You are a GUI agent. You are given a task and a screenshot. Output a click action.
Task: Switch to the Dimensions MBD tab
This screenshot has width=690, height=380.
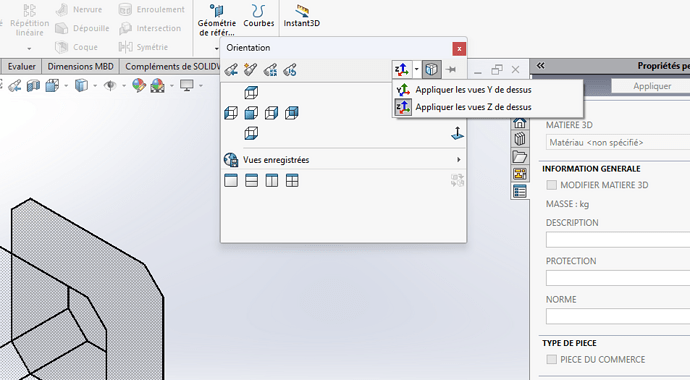coord(81,66)
